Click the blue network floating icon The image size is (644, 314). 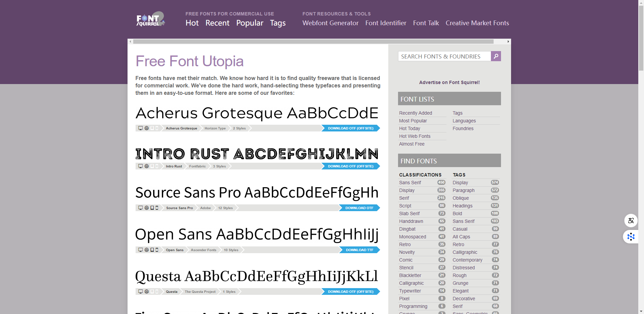[x=631, y=237]
